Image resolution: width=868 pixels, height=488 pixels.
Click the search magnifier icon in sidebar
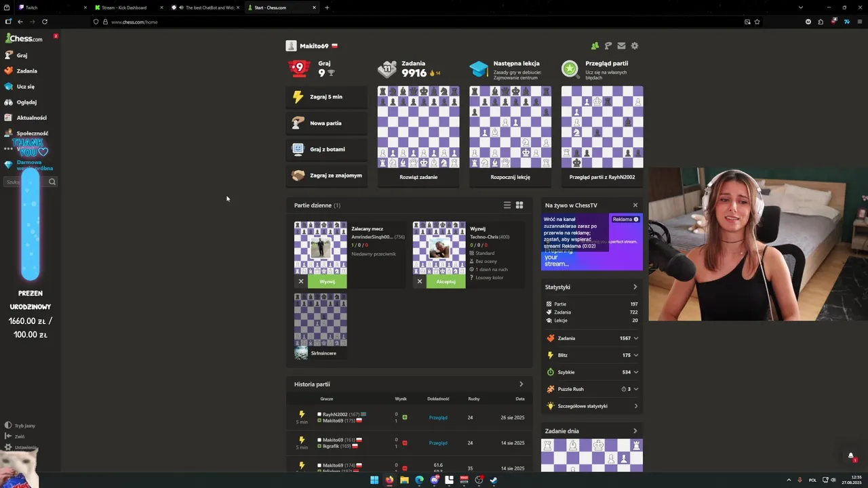click(x=52, y=182)
